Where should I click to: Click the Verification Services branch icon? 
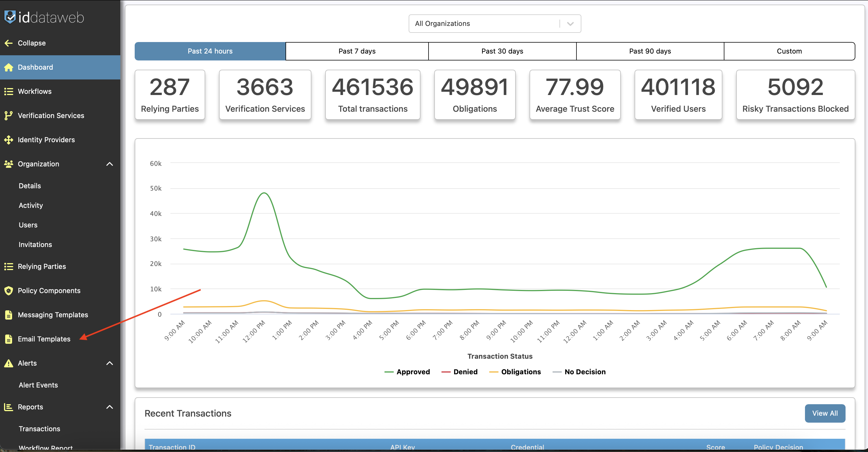[x=9, y=116]
